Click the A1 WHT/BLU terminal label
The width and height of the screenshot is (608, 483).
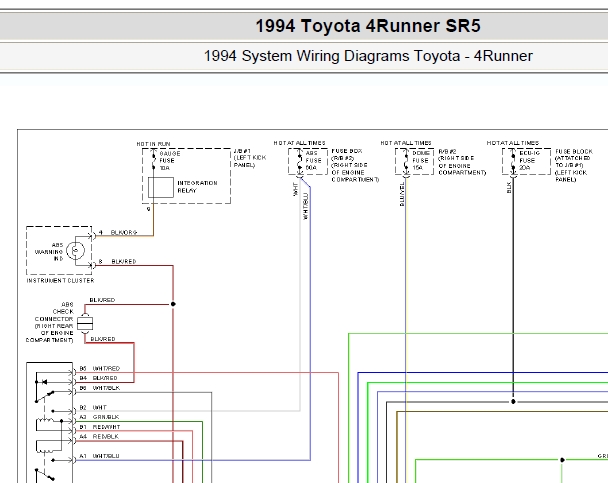pos(99,456)
